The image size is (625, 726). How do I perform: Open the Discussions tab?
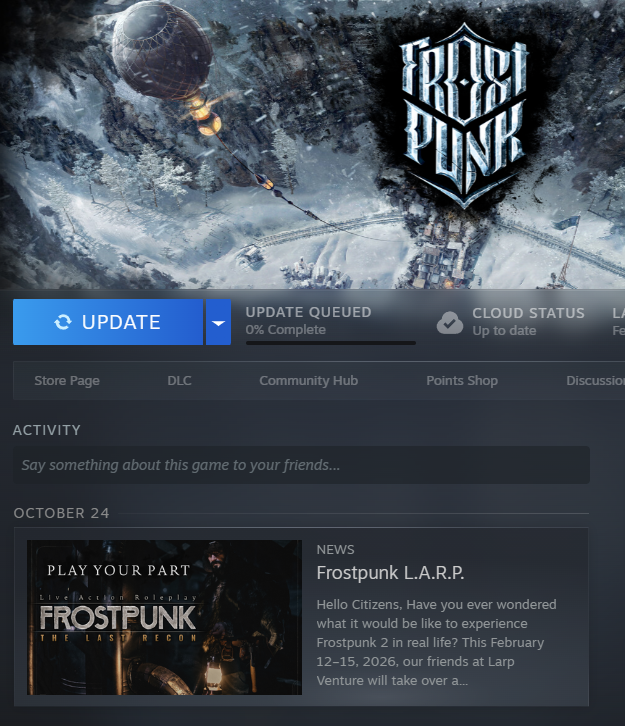[x=595, y=381]
